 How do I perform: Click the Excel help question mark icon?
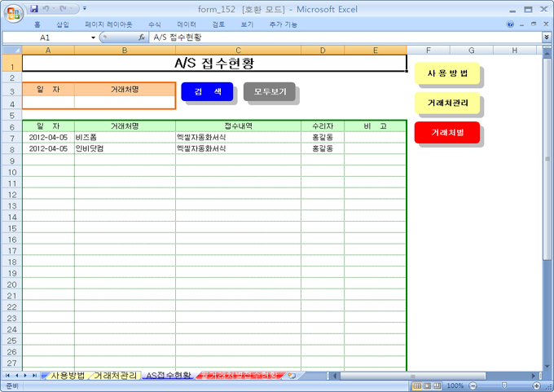(x=511, y=24)
